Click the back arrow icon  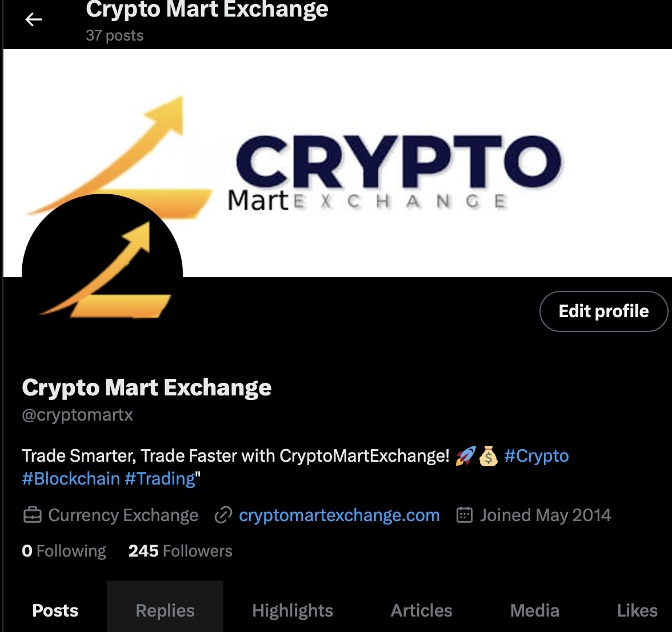click(x=33, y=19)
